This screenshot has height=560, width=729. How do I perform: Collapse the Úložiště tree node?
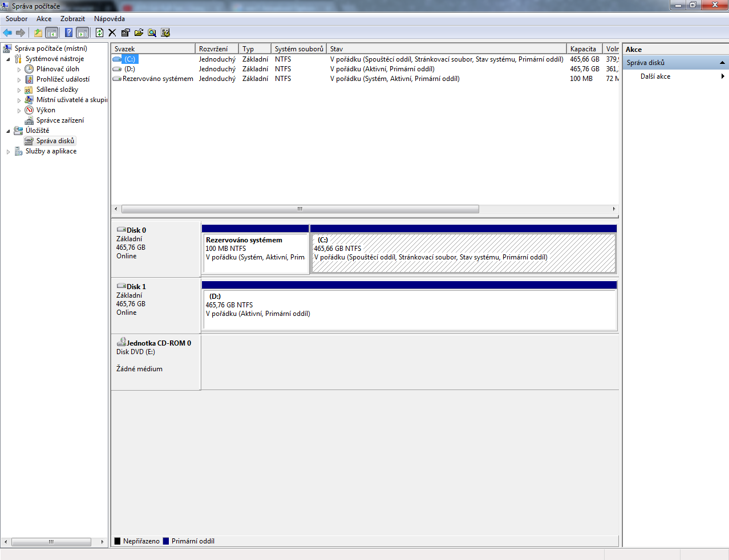[x=8, y=131]
